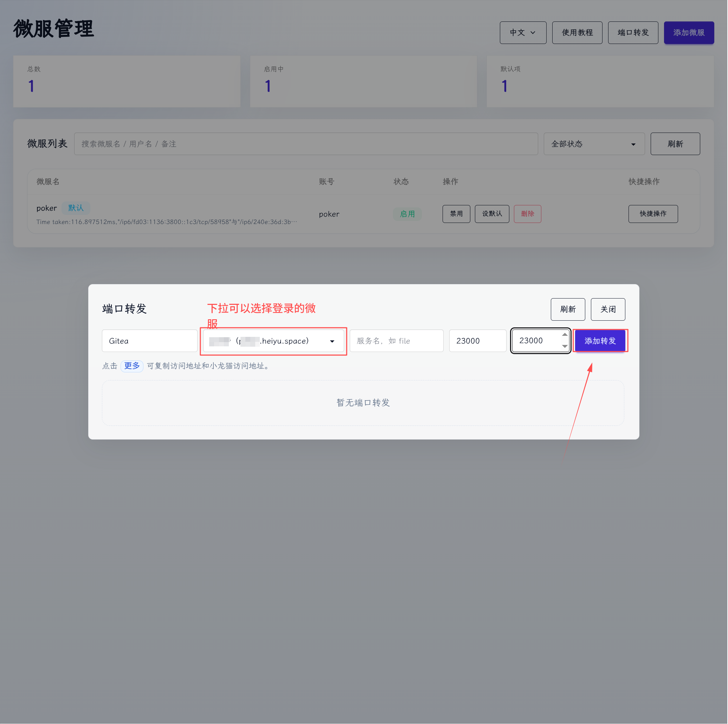Click the stepper down arrow on the port field
The height and width of the screenshot is (724, 728).
565,346
